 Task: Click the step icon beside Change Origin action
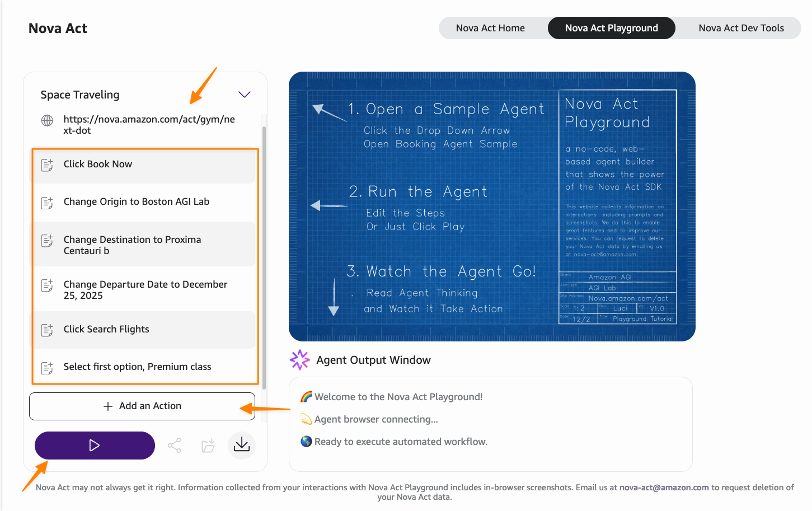[48, 203]
